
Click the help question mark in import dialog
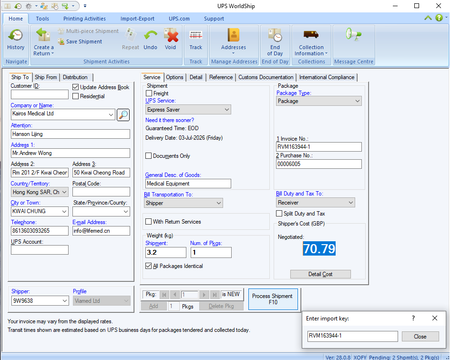(x=413, y=318)
